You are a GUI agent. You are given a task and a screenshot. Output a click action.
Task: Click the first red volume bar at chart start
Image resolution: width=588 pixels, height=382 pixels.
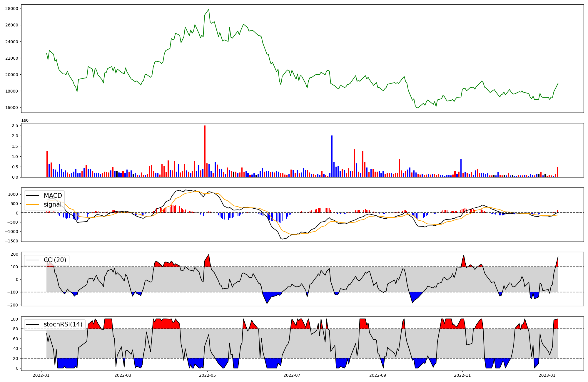47,164
